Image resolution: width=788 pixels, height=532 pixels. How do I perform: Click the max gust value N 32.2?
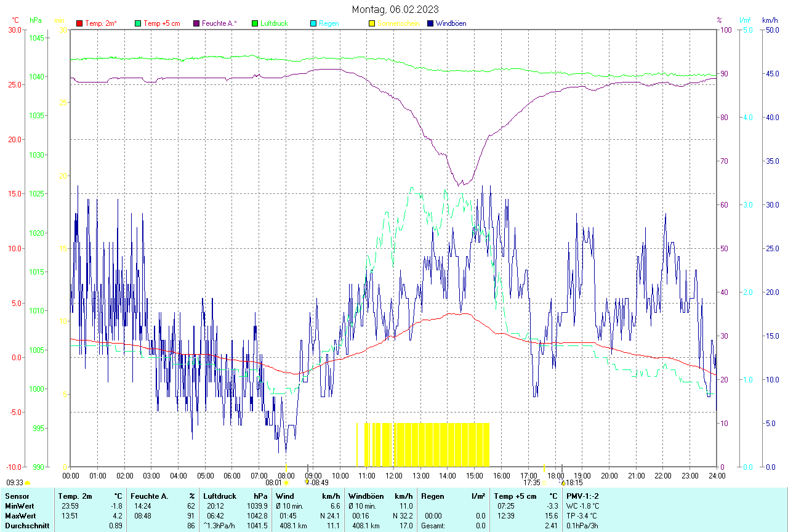click(402, 515)
